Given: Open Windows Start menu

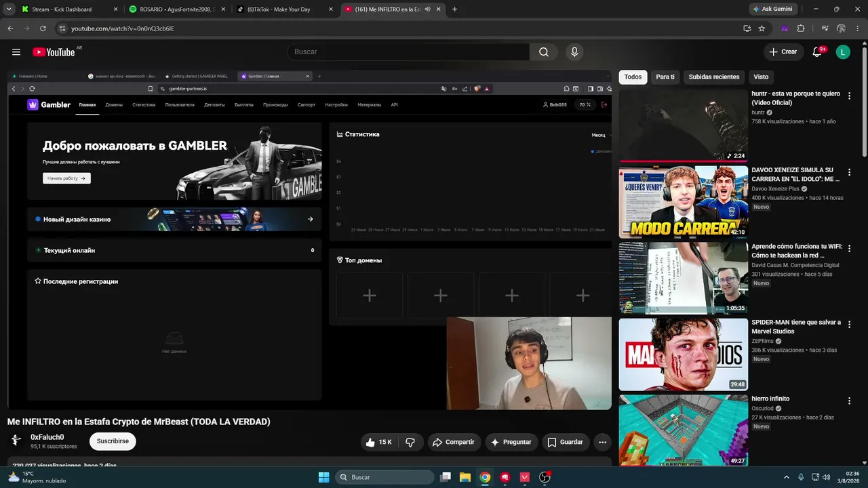Looking at the screenshot, I should click(323, 477).
